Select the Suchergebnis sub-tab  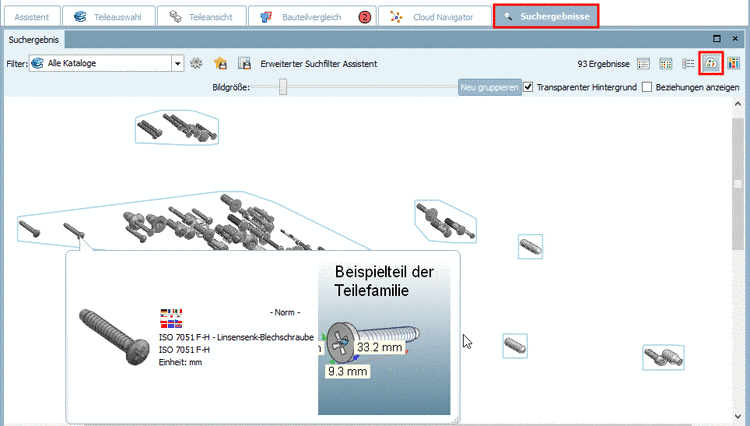coord(34,40)
